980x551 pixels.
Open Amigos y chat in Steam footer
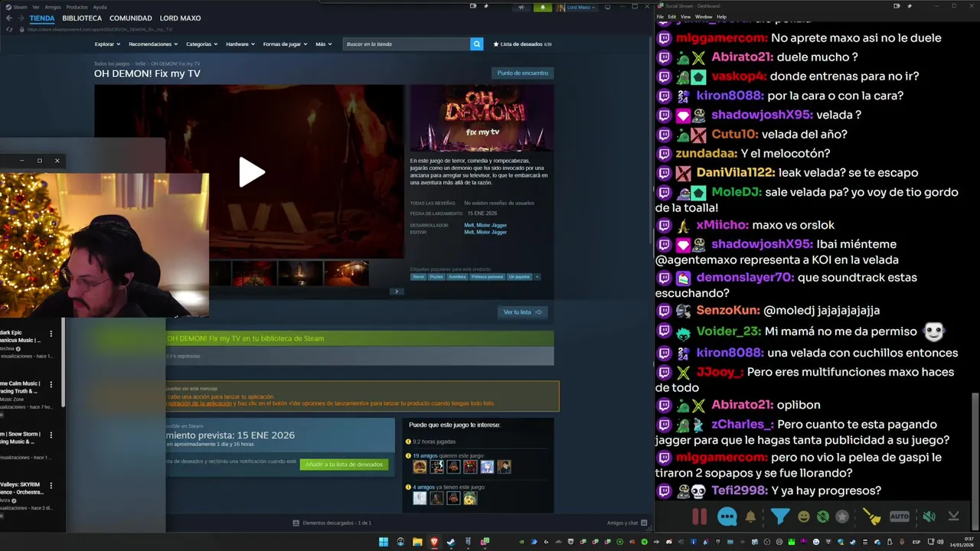tap(626, 523)
